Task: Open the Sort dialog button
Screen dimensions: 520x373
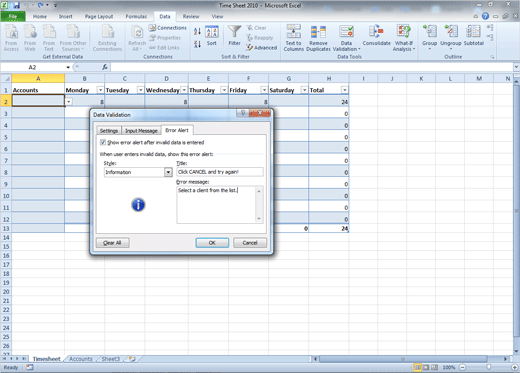Action: (x=212, y=36)
